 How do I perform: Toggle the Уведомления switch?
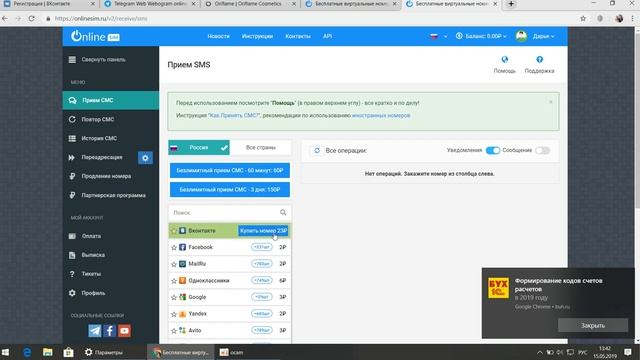(x=493, y=151)
